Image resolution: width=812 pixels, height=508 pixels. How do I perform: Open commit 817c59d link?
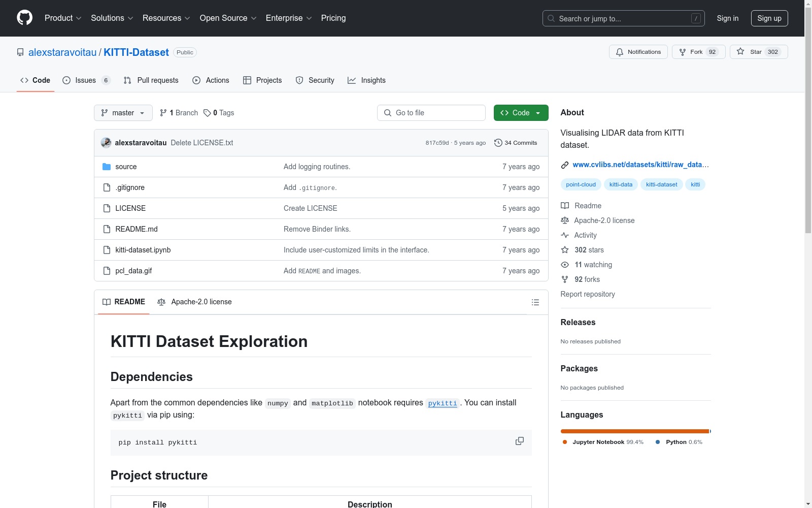tap(437, 143)
